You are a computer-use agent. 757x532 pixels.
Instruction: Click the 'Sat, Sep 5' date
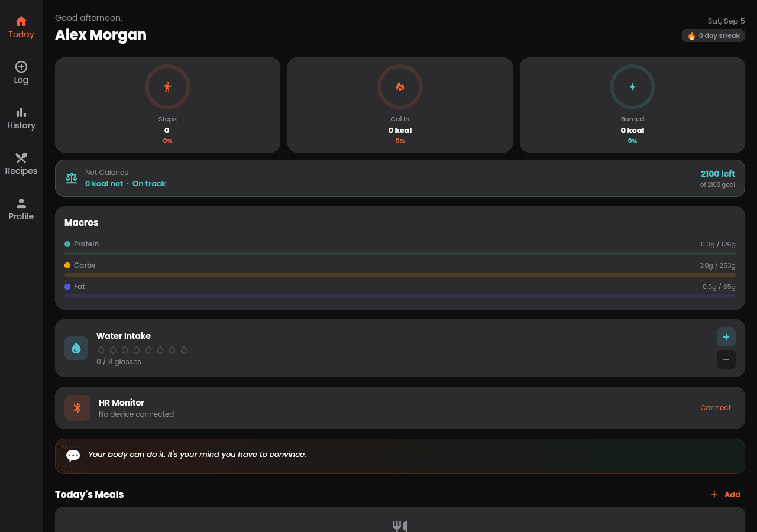coord(726,21)
